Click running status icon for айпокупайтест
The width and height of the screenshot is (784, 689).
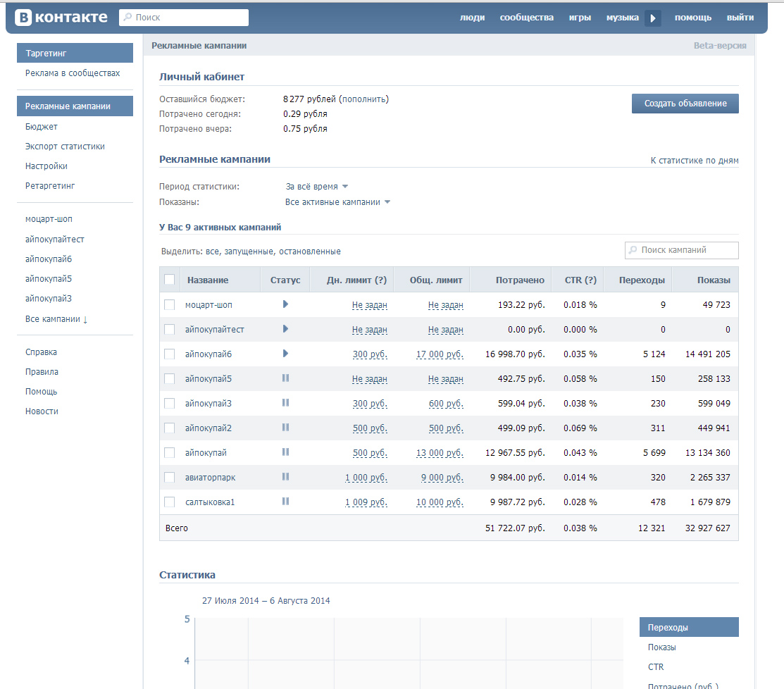285,328
